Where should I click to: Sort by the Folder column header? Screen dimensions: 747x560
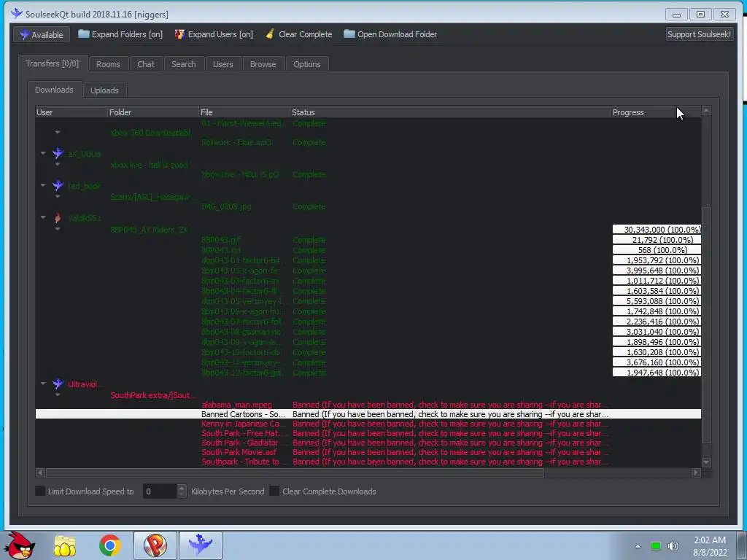(x=153, y=112)
